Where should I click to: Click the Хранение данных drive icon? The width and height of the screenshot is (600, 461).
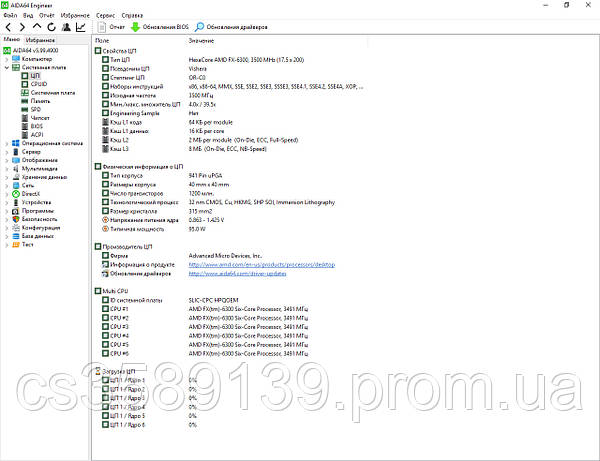click(16, 177)
